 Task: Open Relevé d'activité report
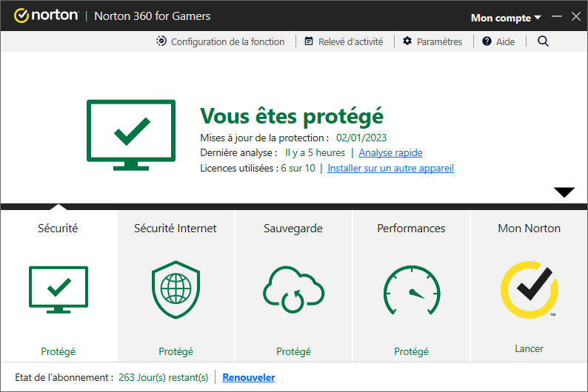click(344, 41)
